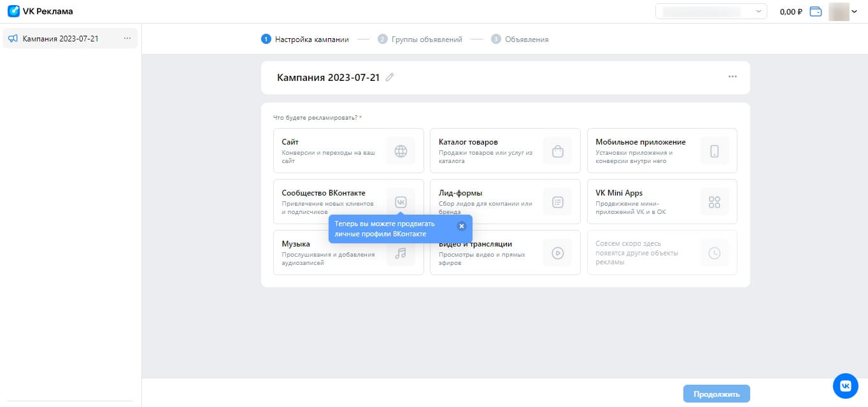Click the pencil icon to rename campaign
The image size is (868, 407).
(390, 77)
